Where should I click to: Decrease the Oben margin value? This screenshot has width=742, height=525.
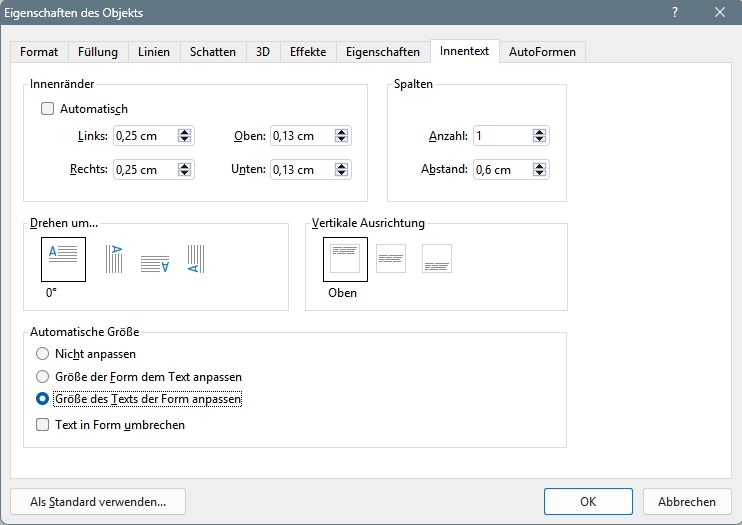[342, 140]
